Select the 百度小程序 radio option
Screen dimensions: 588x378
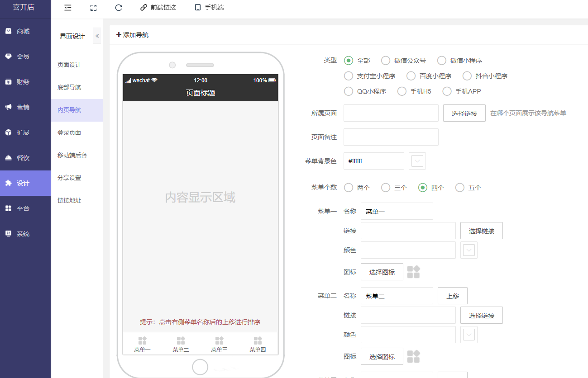(411, 76)
